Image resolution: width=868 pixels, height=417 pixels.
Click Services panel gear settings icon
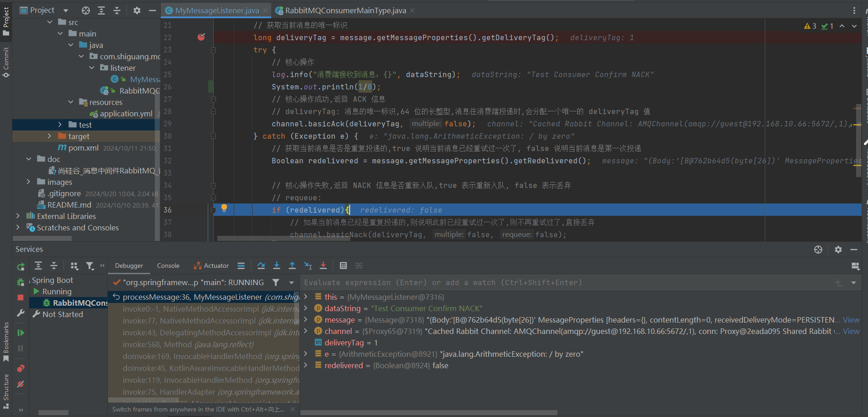coord(838,249)
